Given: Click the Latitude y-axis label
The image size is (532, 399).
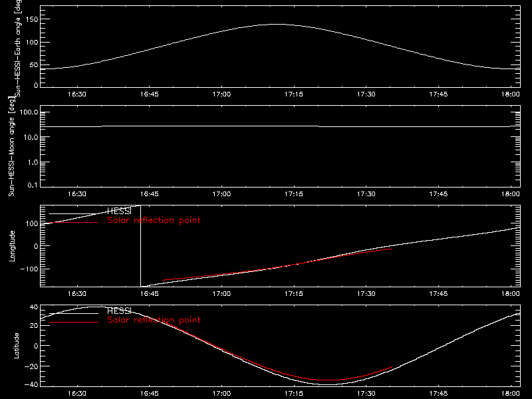Looking at the screenshot, I should click(x=16, y=346).
